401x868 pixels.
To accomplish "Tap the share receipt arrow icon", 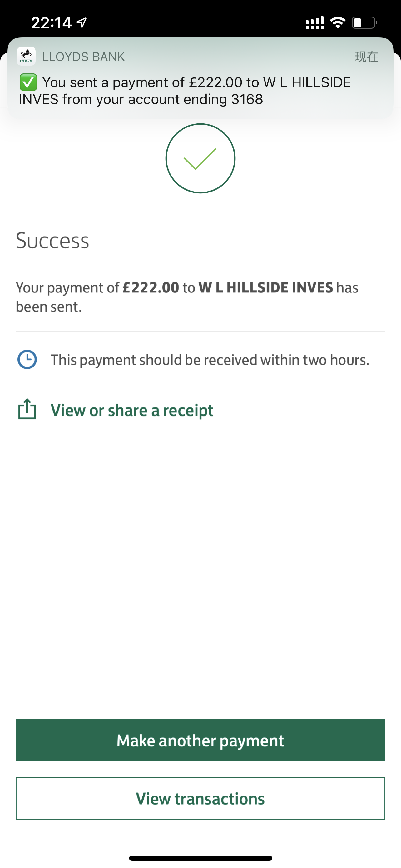I will pos(27,409).
